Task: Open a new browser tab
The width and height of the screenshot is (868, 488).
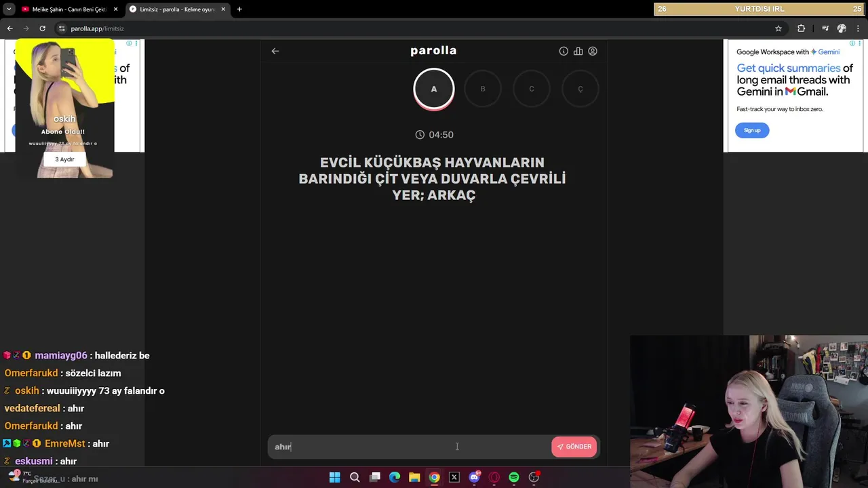Action: (x=239, y=9)
